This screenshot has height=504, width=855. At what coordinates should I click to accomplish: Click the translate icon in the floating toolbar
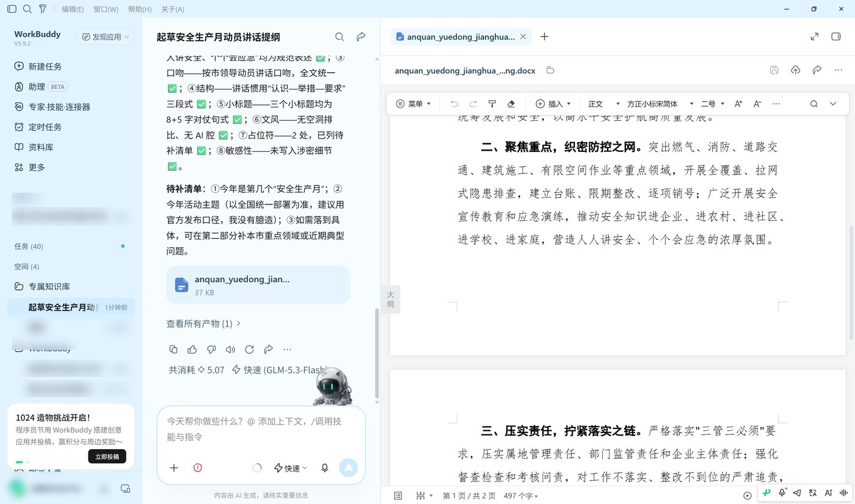(813, 493)
